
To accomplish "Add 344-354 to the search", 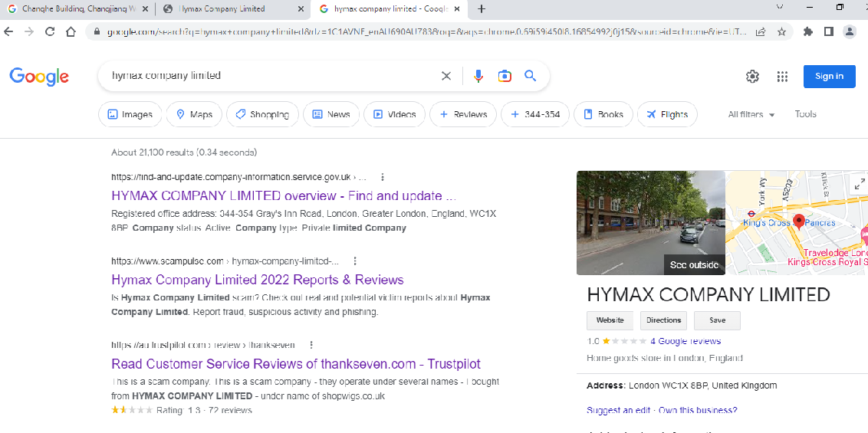I will point(534,114).
